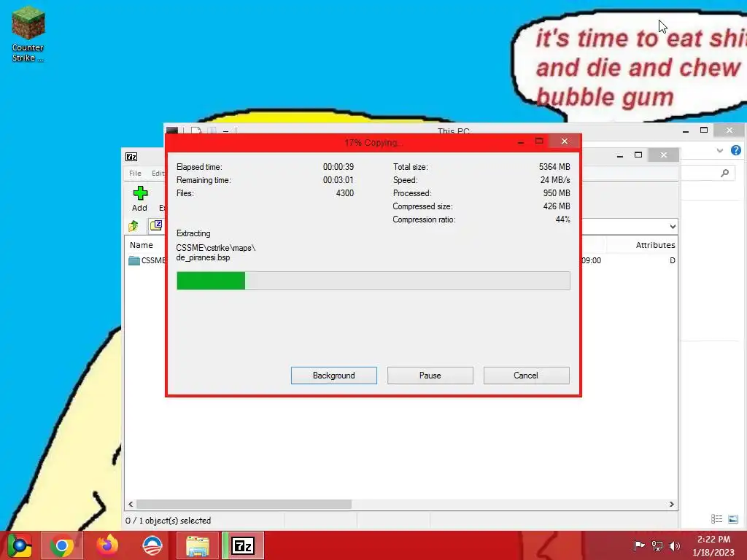Open the Counter Strike desktop shortcut
This screenshot has width=747, height=560.
[28, 35]
